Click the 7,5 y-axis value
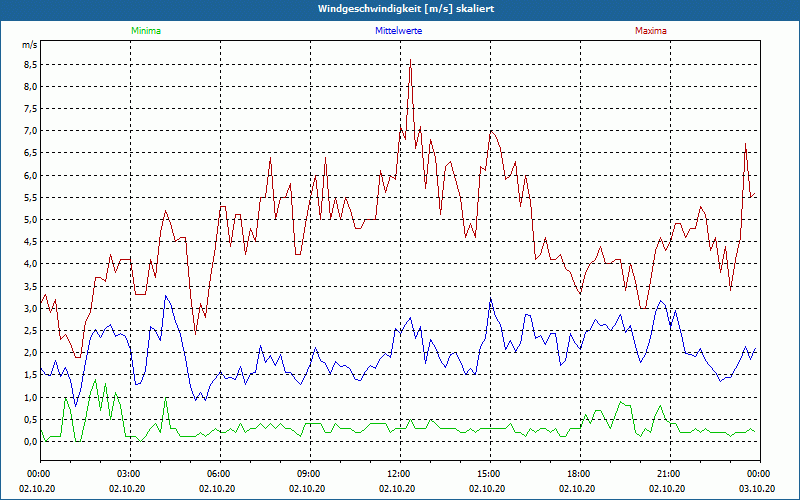This screenshot has width=800, height=500. (30, 109)
